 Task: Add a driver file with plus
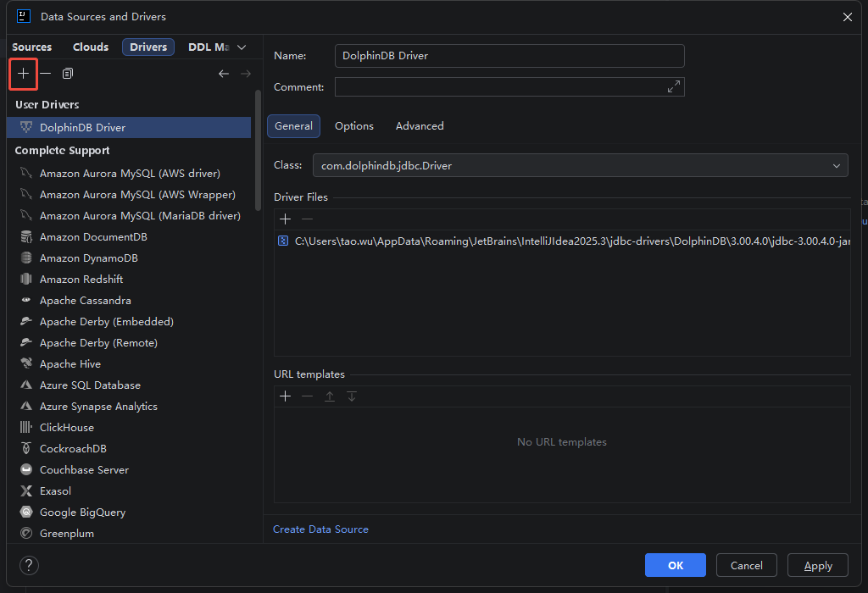click(x=285, y=219)
